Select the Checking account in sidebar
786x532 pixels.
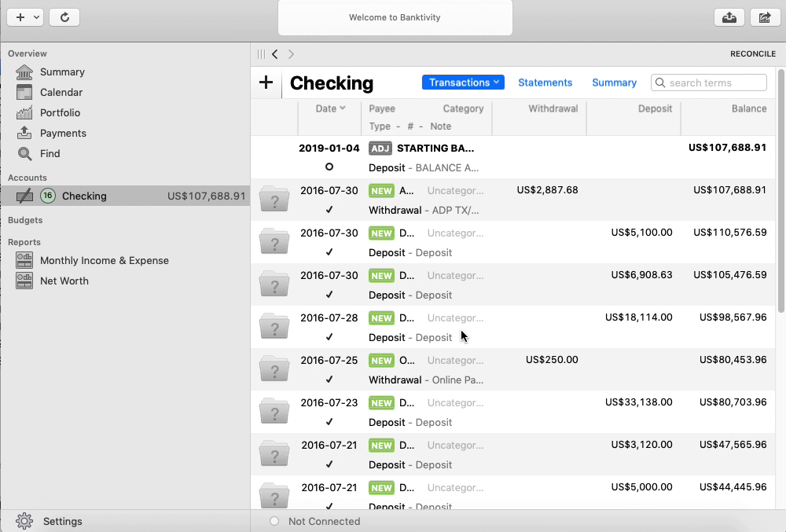click(x=125, y=196)
